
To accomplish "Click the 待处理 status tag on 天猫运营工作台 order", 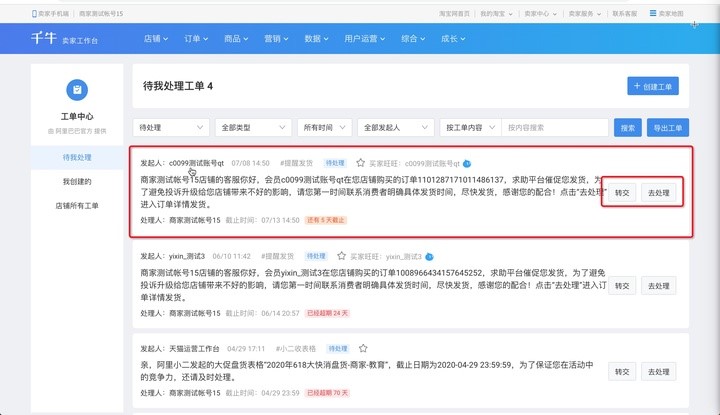I will pos(338,348).
